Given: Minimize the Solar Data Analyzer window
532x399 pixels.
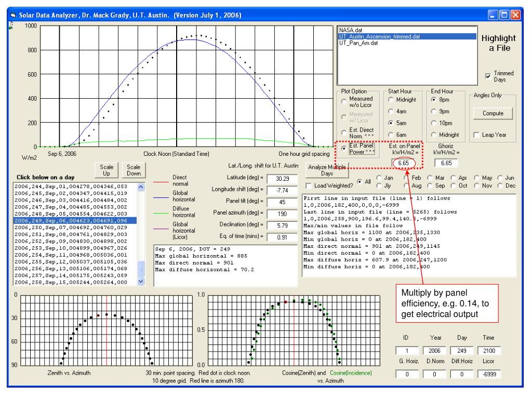Looking at the screenshot, I should (493, 15).
